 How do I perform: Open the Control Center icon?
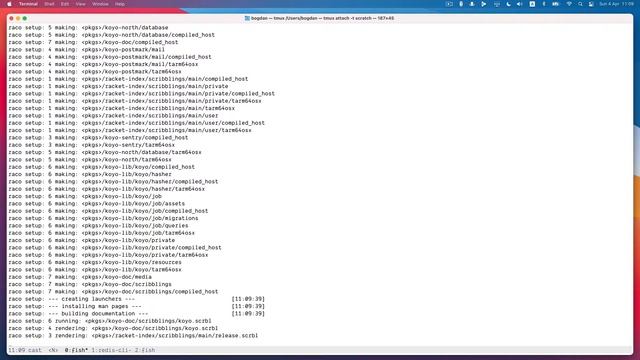tap(591, 4)
